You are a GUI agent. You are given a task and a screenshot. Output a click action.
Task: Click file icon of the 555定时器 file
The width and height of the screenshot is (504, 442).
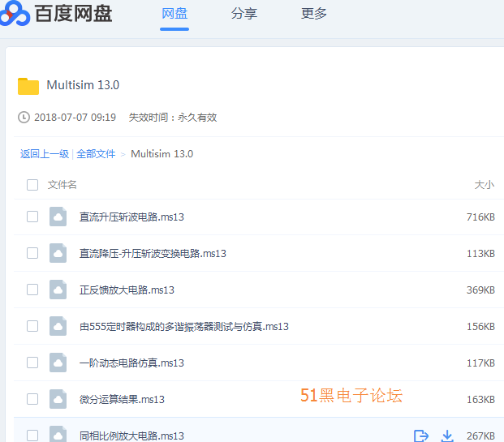(58, 326)
